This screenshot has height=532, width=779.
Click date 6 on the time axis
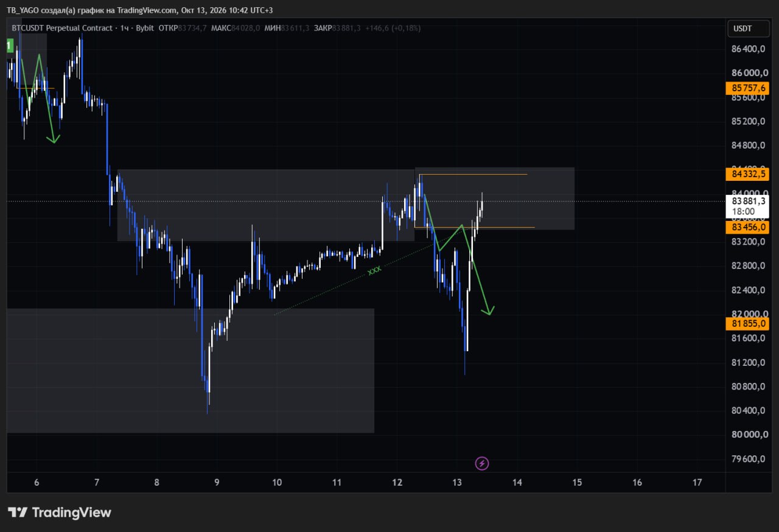tap(37, 483)
